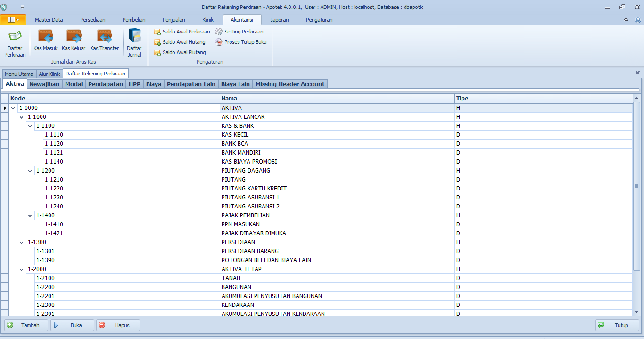Image resolution: width=644 pixels, height=339 pixels.
Task: Click the vertical scrollbar down arrow
Action: pos(636,312)
